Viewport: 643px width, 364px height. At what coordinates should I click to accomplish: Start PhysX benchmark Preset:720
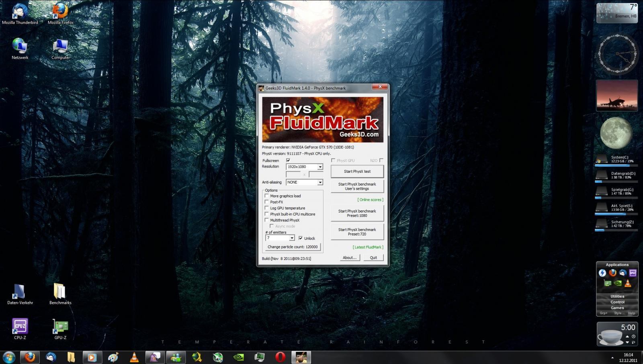357,232
